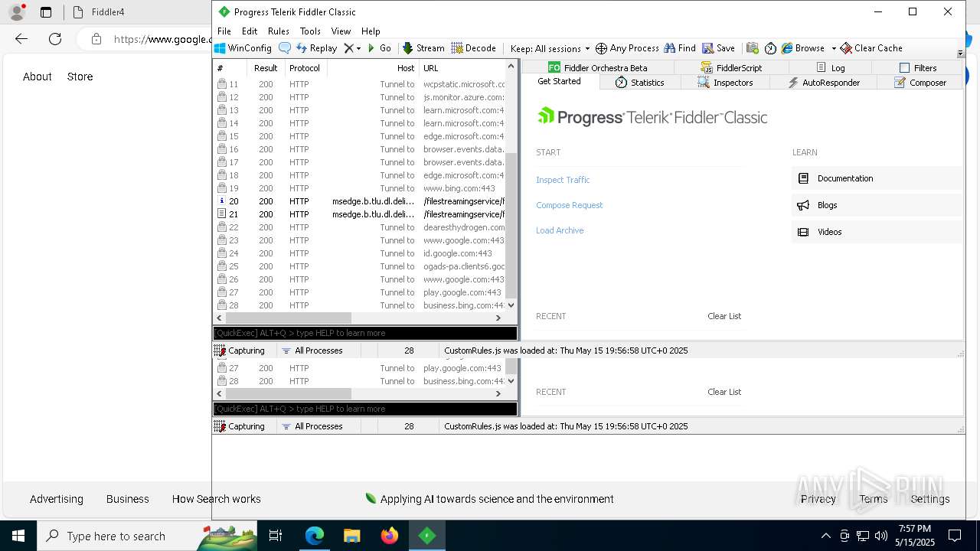Switch to the Statistics tab
Viewport: 980px width, 551px height.
(x=639, y=83)
